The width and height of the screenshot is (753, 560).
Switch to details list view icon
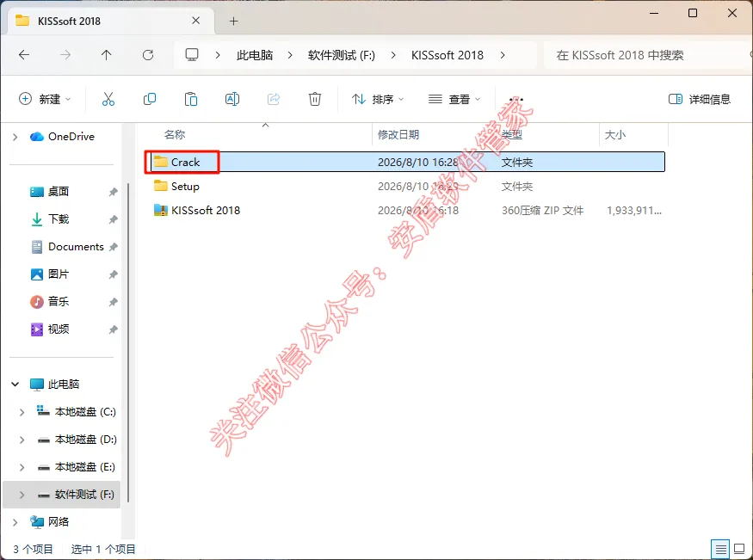tap(720, 549)
